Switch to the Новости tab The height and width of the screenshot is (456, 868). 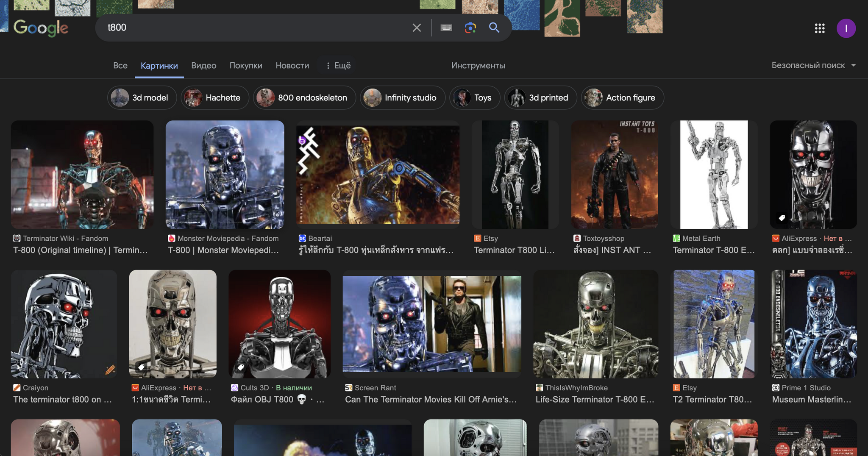(x=292, y=66)
